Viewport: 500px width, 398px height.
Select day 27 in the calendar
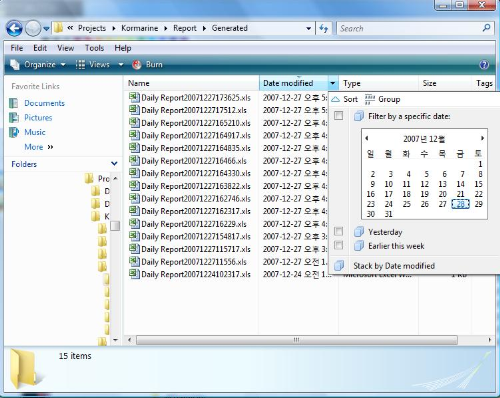point(442,204)
